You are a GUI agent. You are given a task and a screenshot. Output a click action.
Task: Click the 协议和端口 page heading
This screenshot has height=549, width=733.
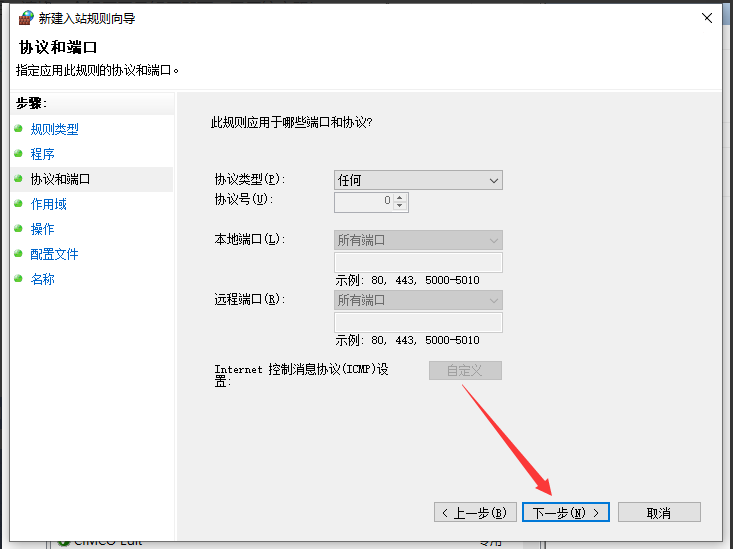[58, 47]
